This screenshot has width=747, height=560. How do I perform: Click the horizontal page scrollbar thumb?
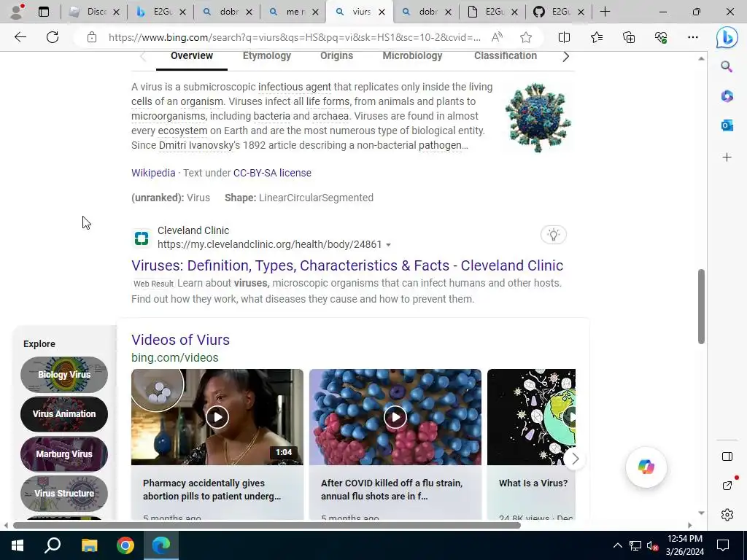pyautogui.click(x=267, y=525)
